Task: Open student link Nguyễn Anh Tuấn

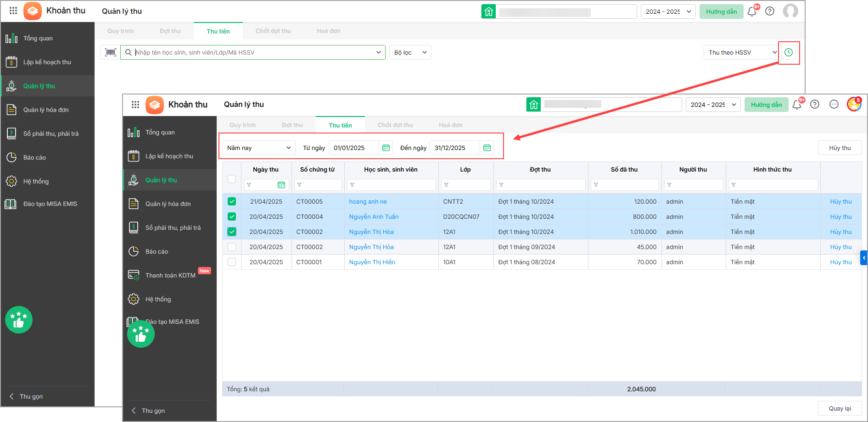Action: coord(374,217)
